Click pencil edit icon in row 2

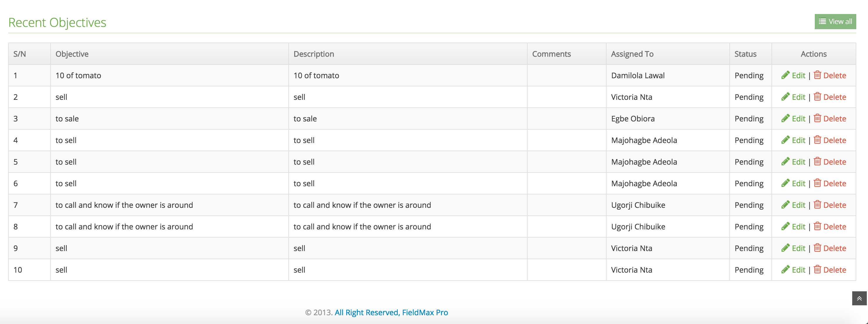785,97
